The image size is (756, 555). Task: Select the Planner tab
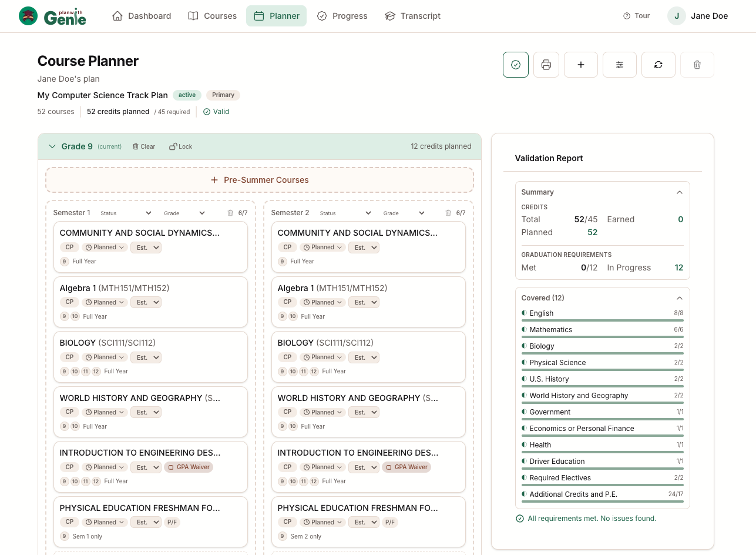point(276,16)
